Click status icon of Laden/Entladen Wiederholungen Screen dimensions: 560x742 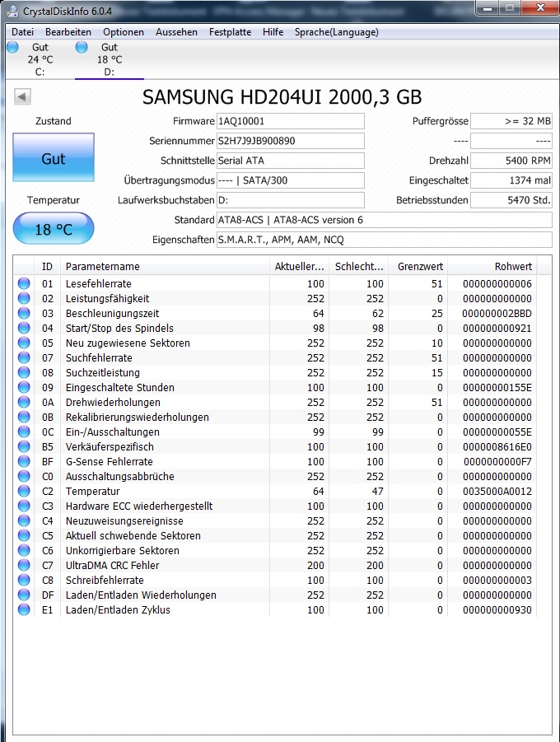pos(24,595)
